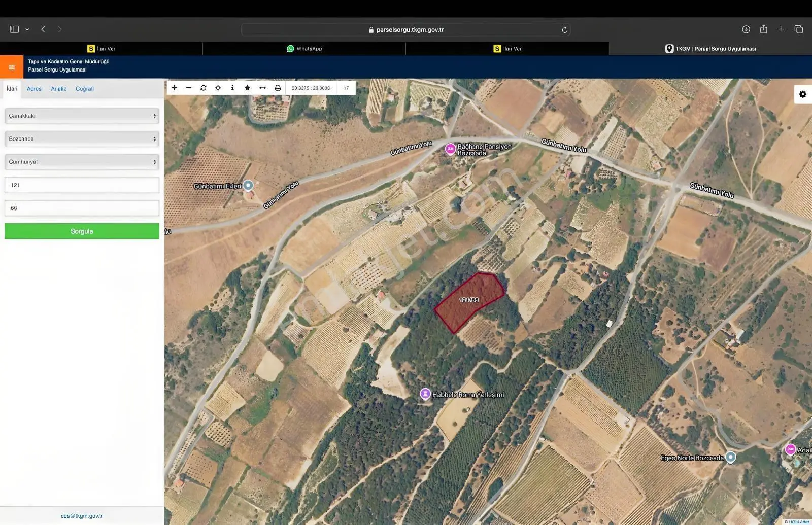812x525 pixels.
Task: Reload page from the address bar
Action: (x=564, y=30)
